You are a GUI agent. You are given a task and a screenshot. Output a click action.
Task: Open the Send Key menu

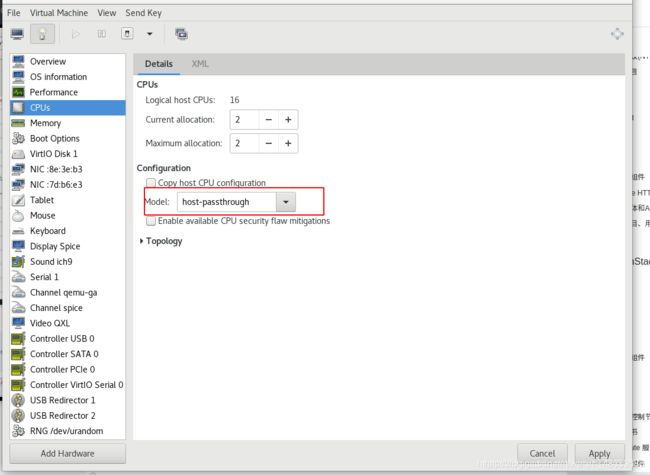[x=143, y=13]
